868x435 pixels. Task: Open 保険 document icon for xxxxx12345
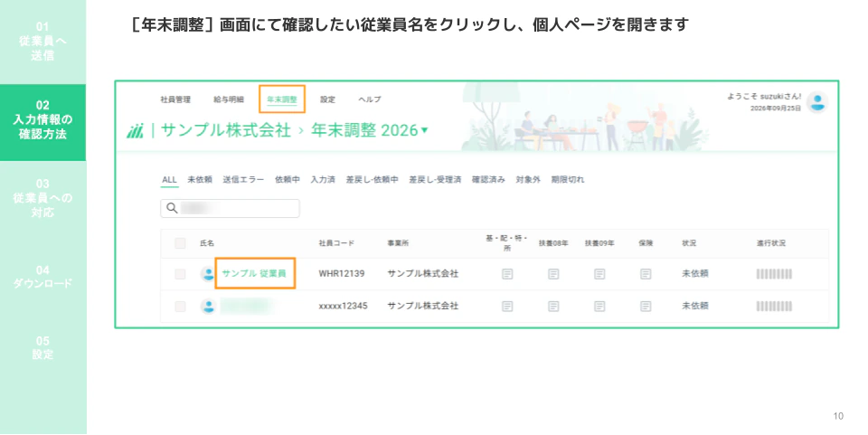[646, 306]
